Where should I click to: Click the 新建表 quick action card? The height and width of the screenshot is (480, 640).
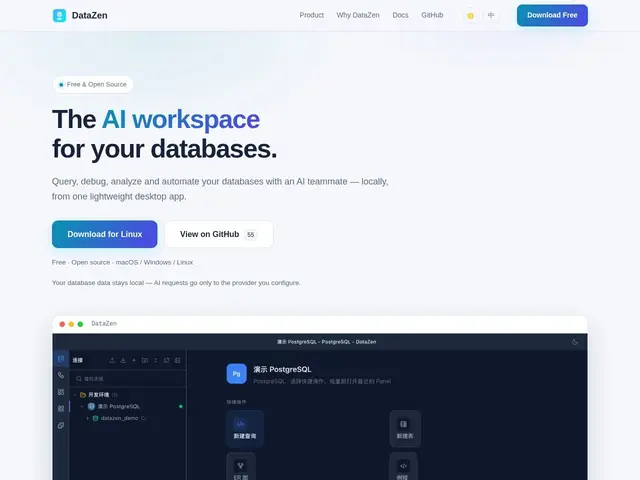pyautogui.click(x=404, y=429)
